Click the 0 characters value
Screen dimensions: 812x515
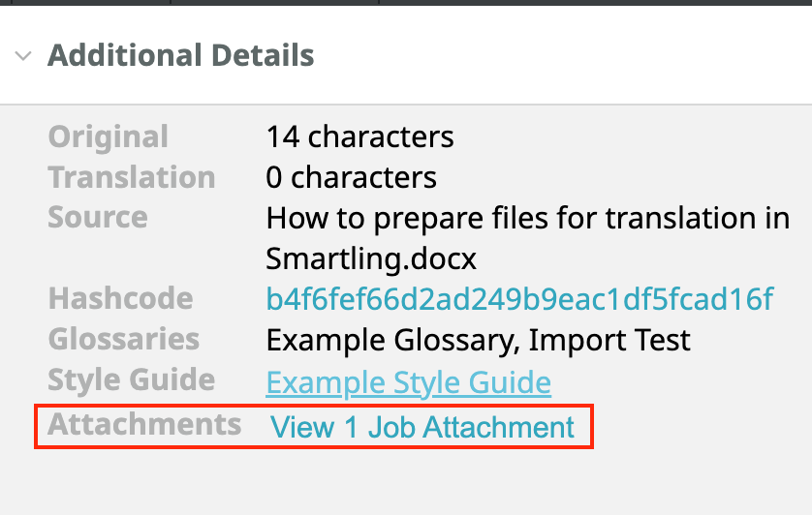coord(351,177)
